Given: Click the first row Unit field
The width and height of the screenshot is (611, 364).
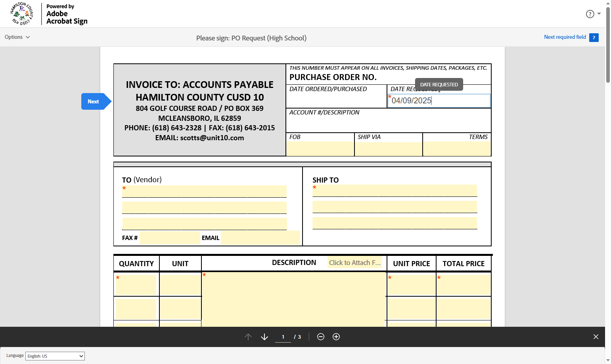Looking at the screenshot, I should pos(180,285).
